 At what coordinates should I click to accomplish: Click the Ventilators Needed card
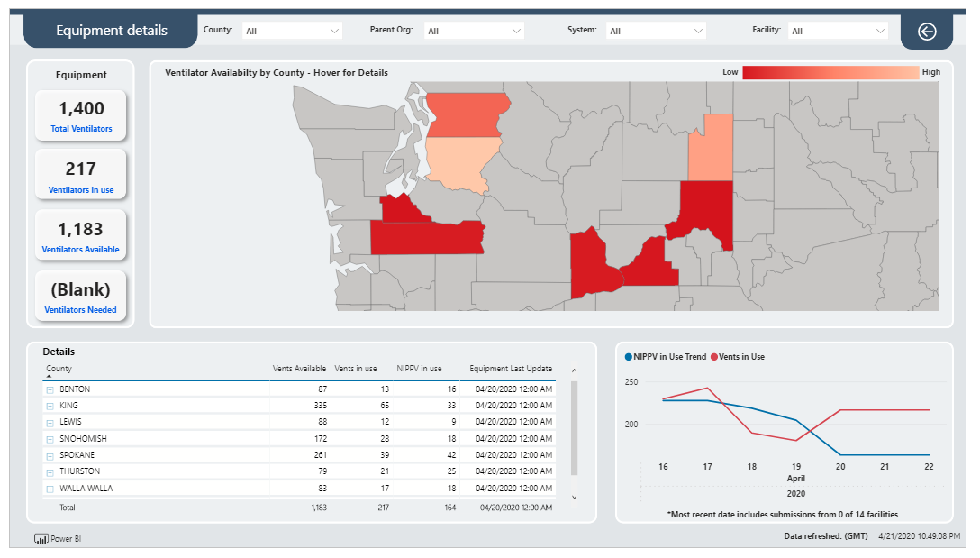click(x=81, y=296)
